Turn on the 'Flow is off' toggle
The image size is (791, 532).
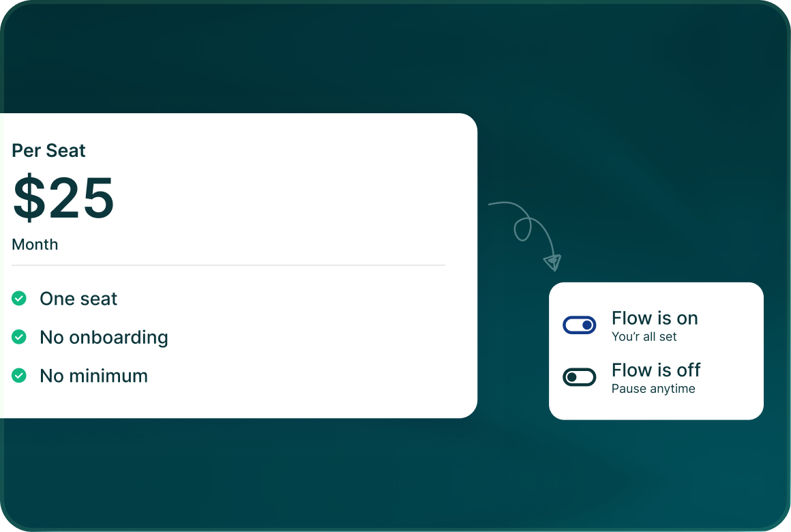[579, 377]
